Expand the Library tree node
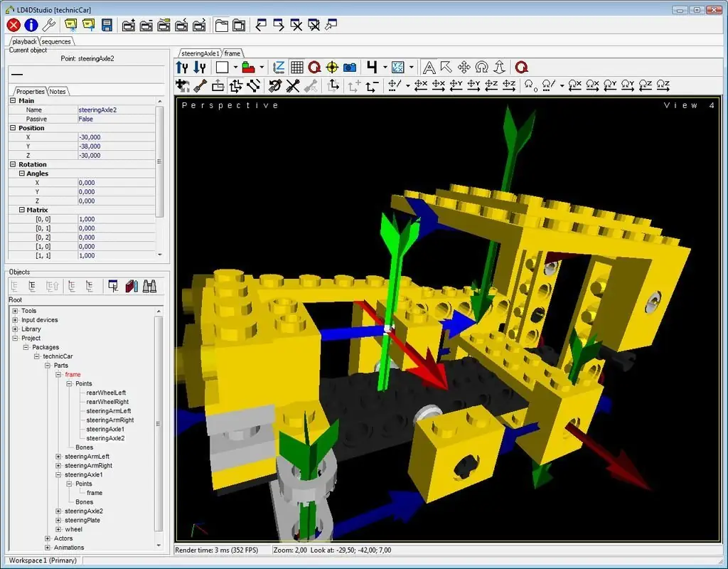This screenshot has width=728, height=569. [x=15, y=329]
